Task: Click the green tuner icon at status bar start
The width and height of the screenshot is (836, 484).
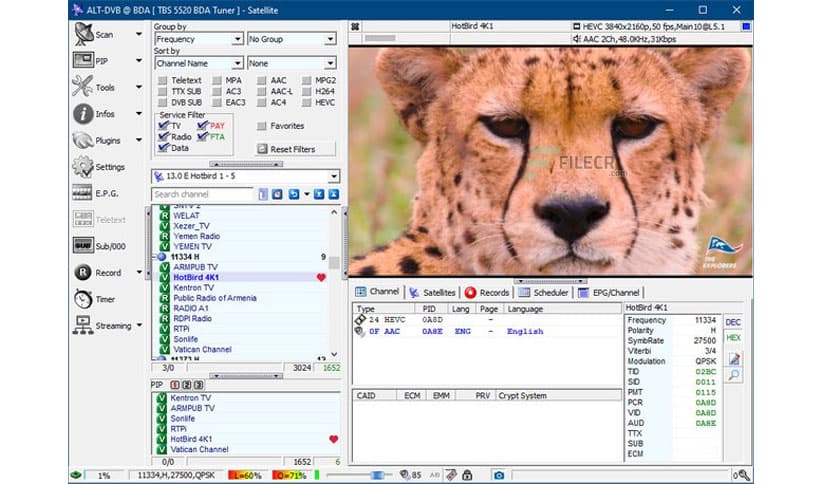Action: pos(76,474)
